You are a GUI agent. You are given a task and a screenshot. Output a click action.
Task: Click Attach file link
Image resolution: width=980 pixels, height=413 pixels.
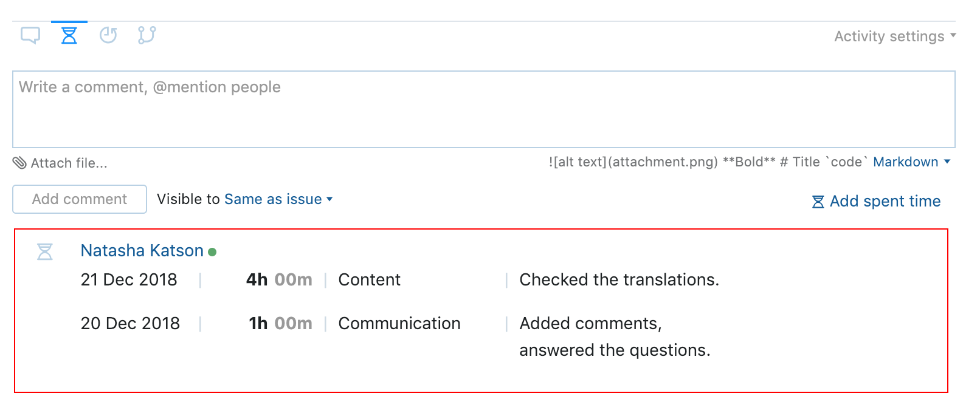point(69,163)
